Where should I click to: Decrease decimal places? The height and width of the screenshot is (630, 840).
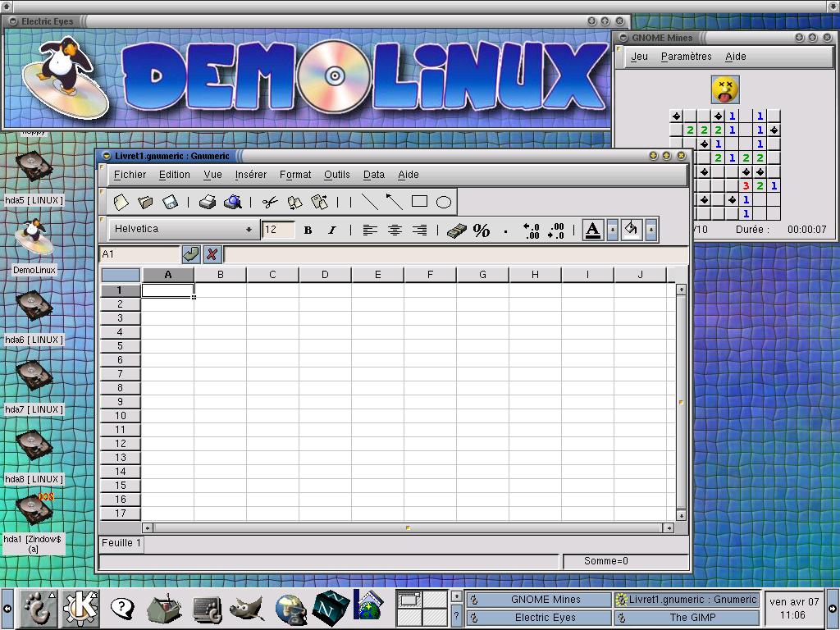tap(556, 231)
